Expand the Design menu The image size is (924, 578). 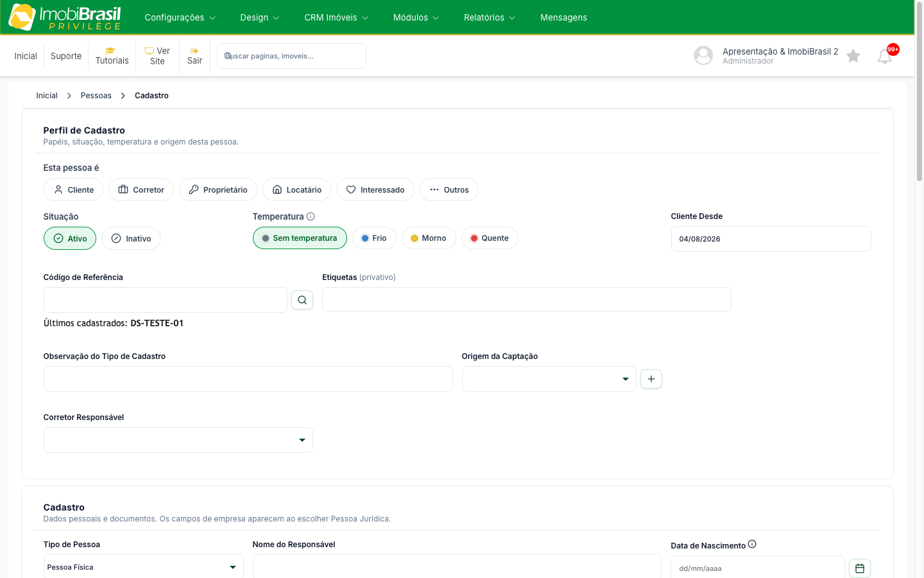coord(260,17)
